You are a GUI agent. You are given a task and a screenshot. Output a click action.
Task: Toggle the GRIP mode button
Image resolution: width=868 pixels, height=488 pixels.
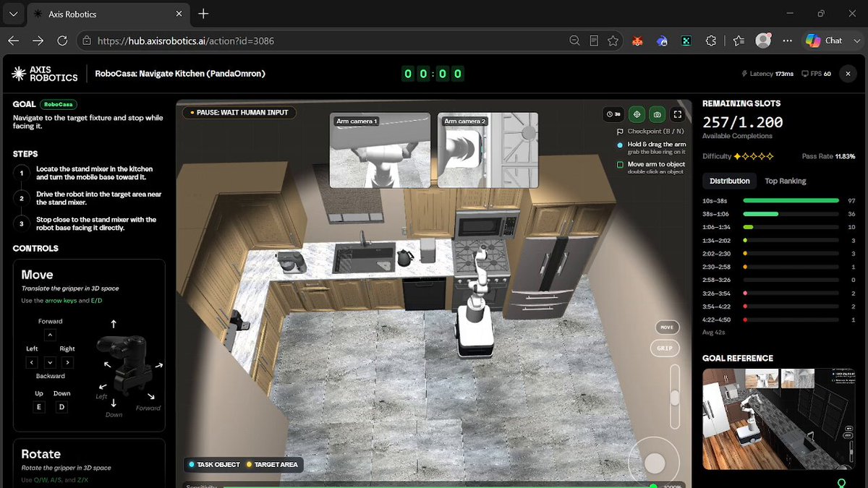(665, 348)
